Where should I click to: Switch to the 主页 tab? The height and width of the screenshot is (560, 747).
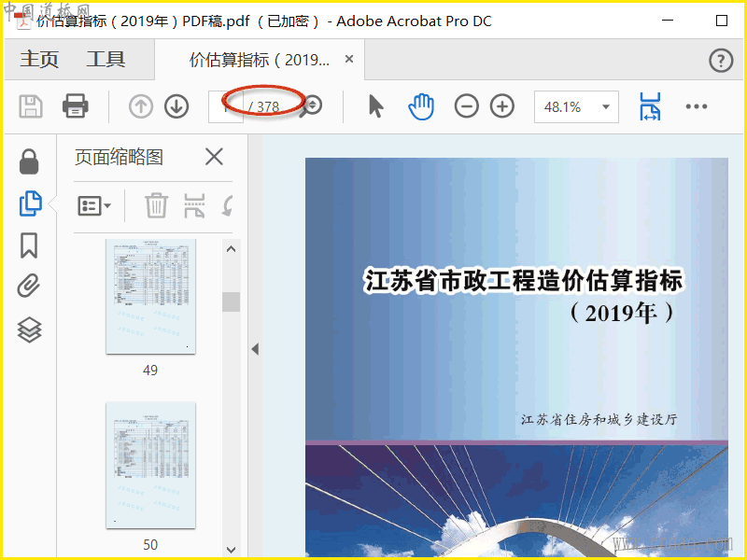(39, 60)
